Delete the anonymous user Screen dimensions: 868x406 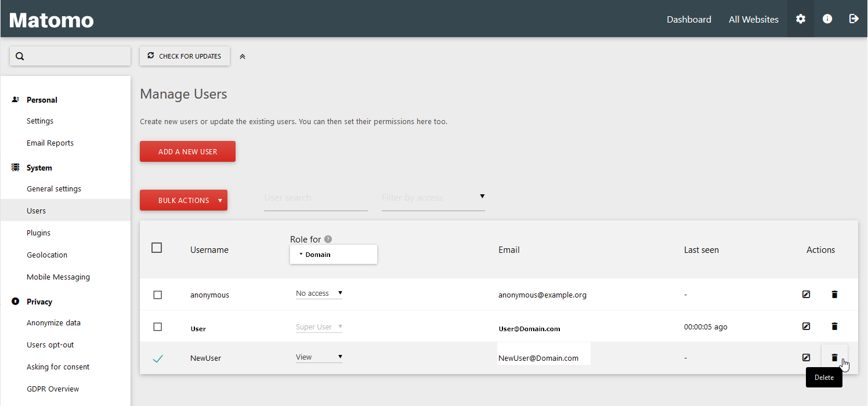[834, 295]
